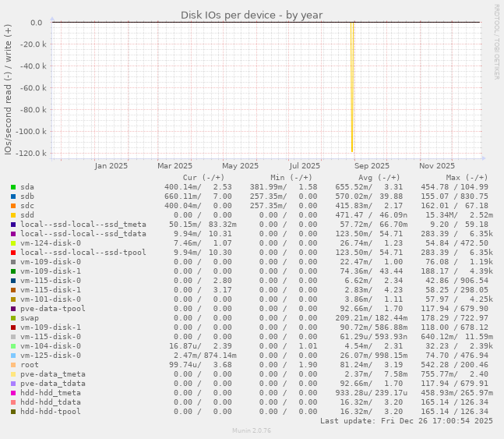Viewport: 504px width, 439px height.
Task: Click the "Munin 2.0.76" footer text
Action: coord(252,430)
